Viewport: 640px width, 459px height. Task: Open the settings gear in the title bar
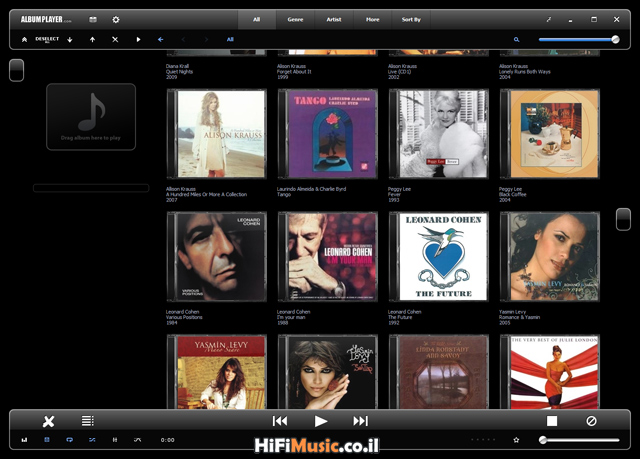click(x=116, y=19)
